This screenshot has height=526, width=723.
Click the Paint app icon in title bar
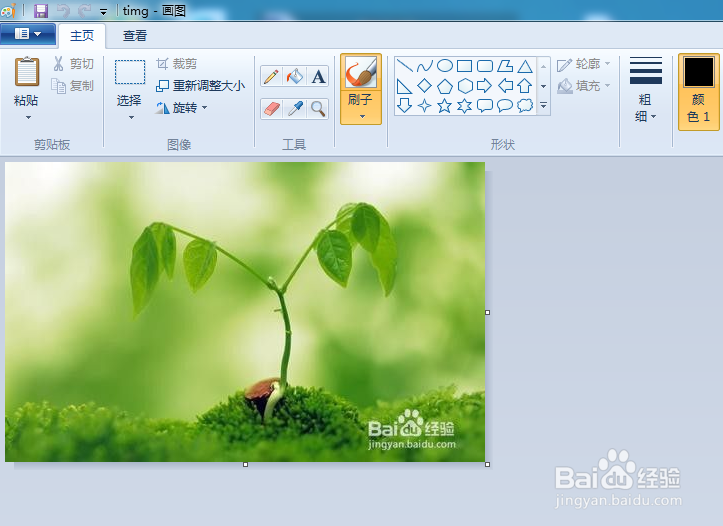[9, 10]
